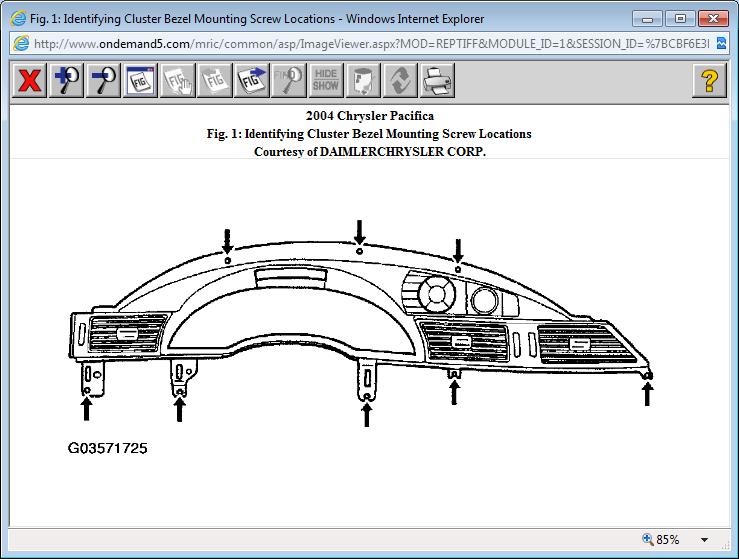Print the figure using the printer icon
Viewport: 739px width, 559px height.
(x=437, y=80)
